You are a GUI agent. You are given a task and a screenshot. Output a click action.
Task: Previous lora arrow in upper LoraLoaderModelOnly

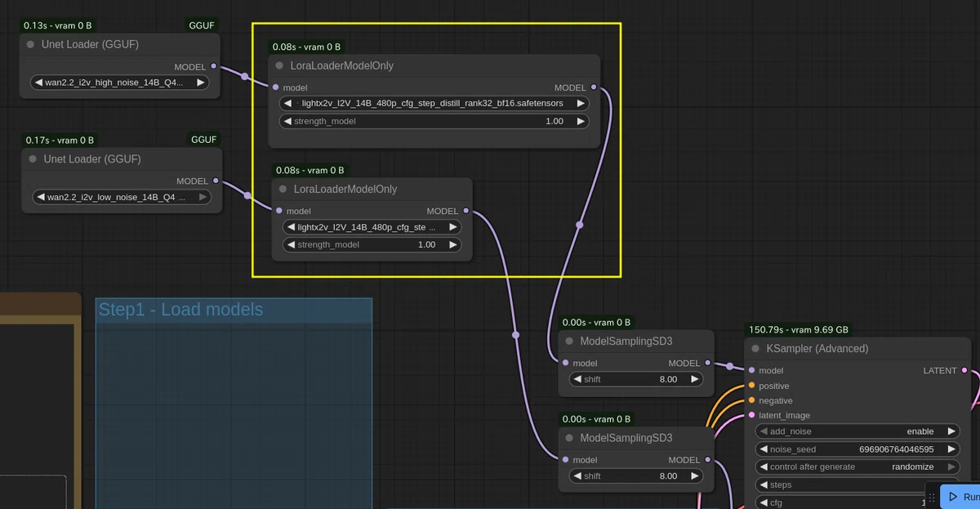coord(287,103)
